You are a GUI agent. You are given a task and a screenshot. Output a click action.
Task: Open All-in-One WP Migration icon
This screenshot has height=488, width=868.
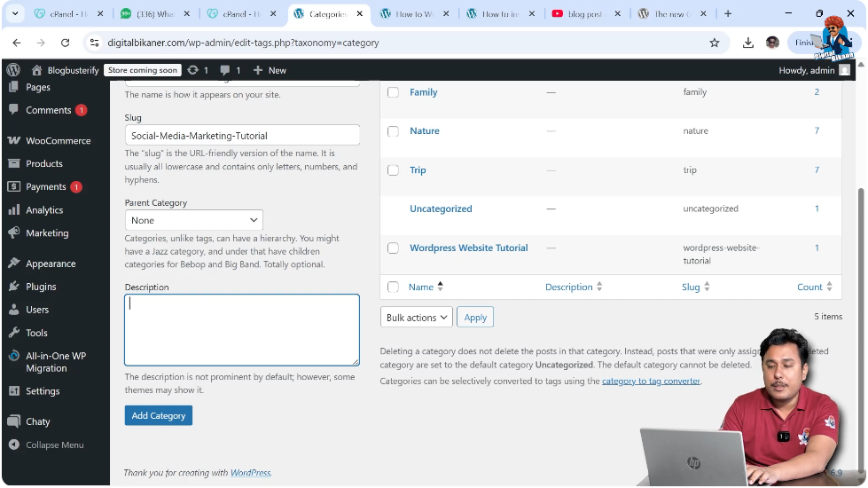tap(14, 356)
